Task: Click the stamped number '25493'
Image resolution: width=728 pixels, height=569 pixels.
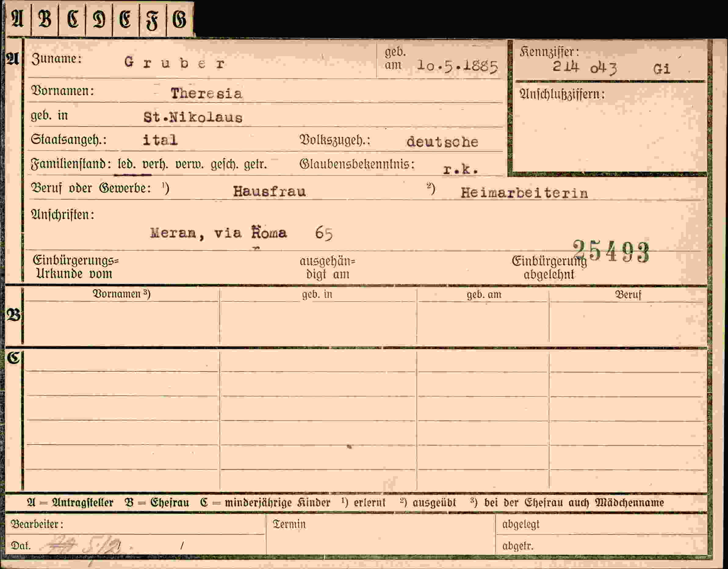Action: coord(611,252)
